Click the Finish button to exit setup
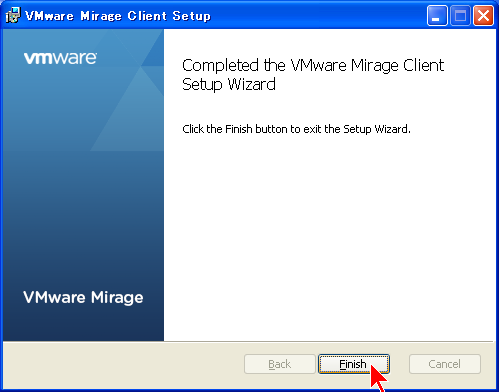 [x=354, y=364]
